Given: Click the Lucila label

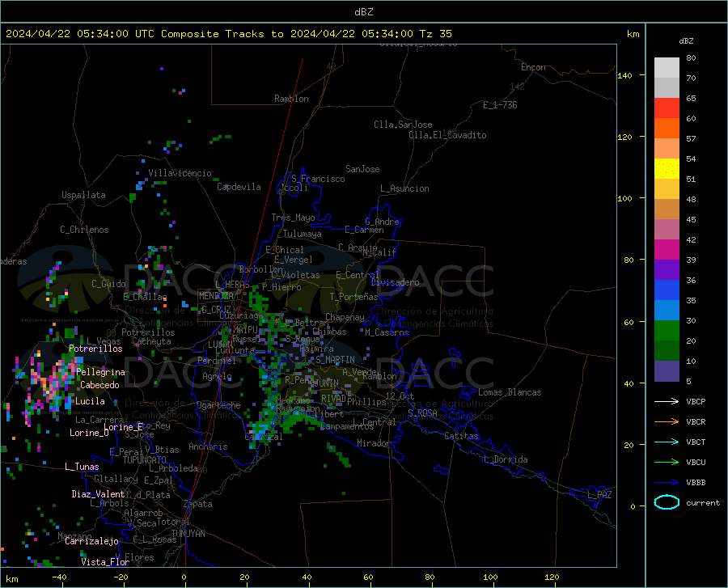Looking at the screenshot, I should (x=90, y=401).
